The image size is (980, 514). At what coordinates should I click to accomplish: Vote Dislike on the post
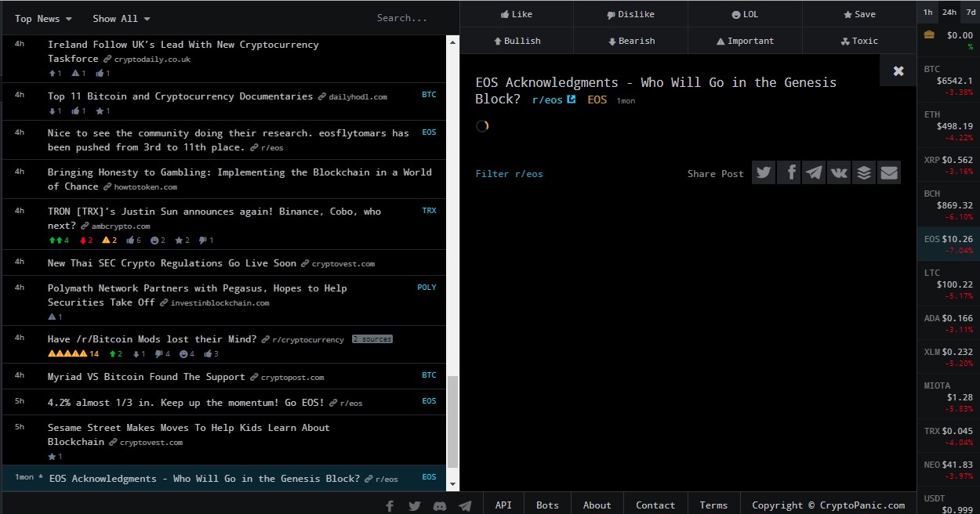click(631, 14)
